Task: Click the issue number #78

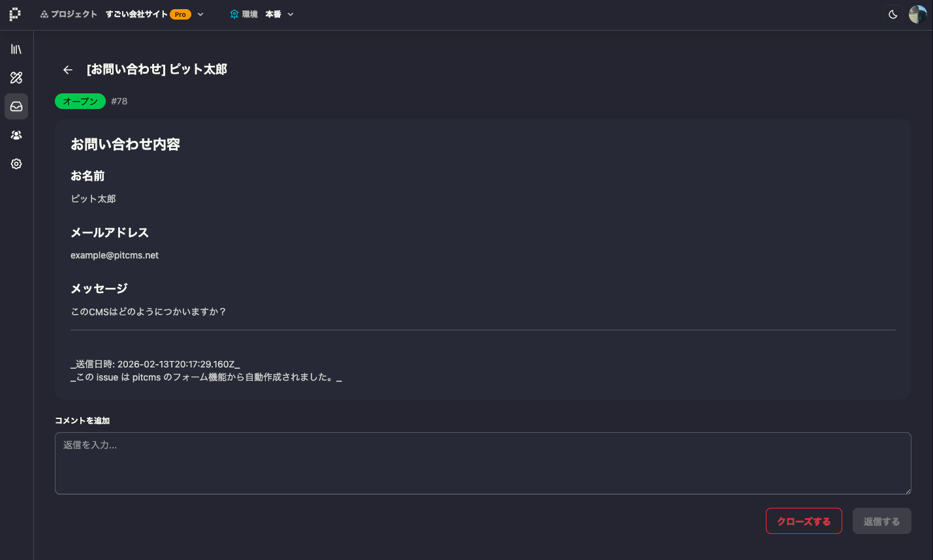Action: point(119,101)
